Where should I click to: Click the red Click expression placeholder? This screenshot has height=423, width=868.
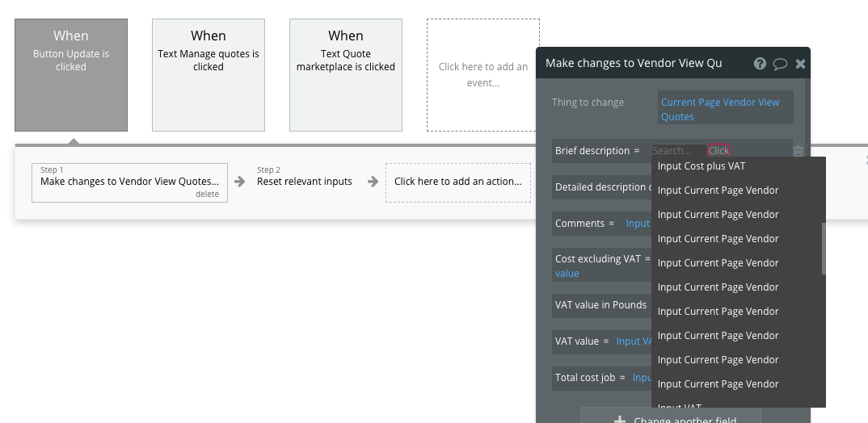click(x=718, y=151)
